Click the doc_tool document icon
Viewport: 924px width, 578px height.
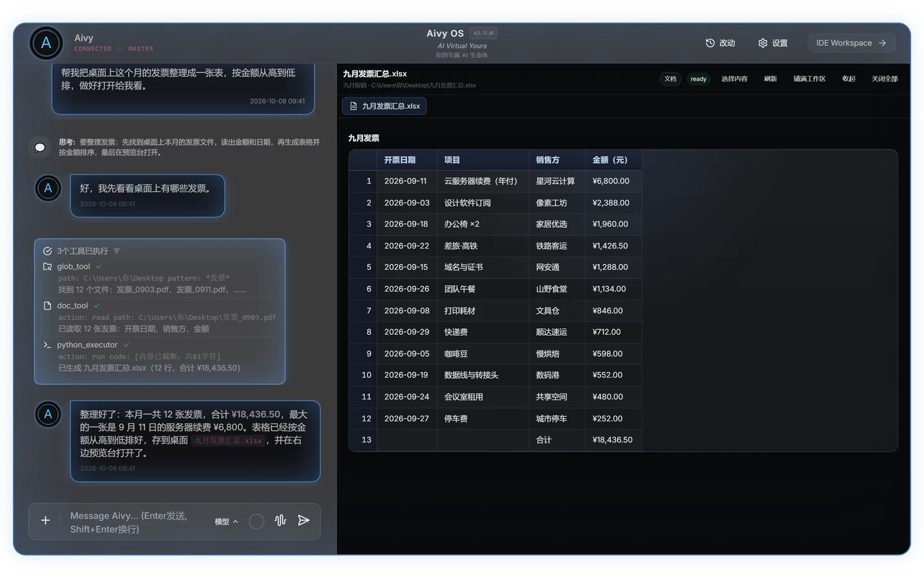click(x=47, y=306)
